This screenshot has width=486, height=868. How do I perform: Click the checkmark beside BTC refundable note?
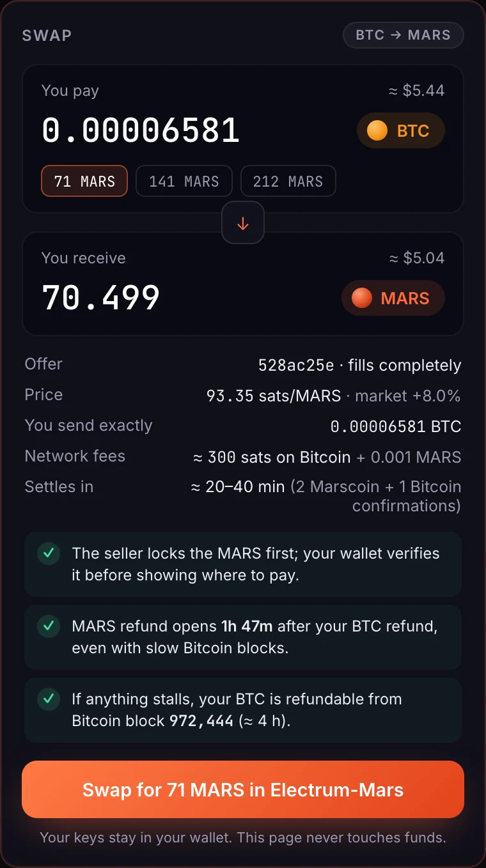(x=48, y=699)
